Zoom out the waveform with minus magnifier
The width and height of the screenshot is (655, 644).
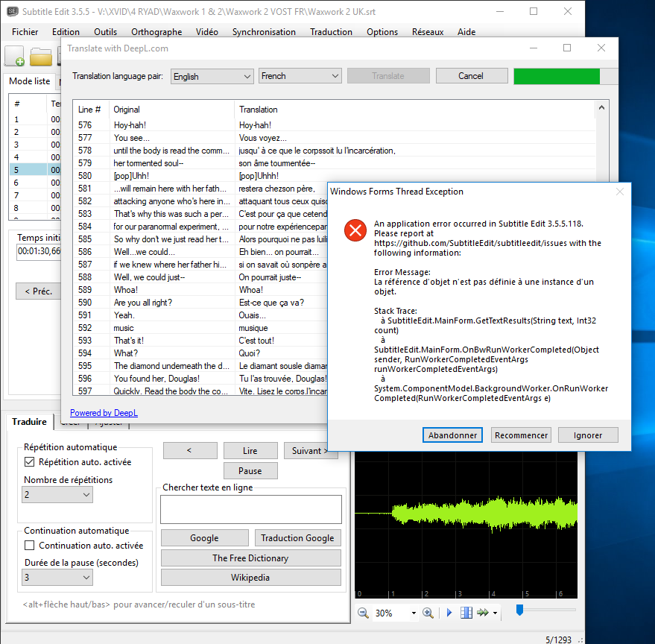pos(363,613)
